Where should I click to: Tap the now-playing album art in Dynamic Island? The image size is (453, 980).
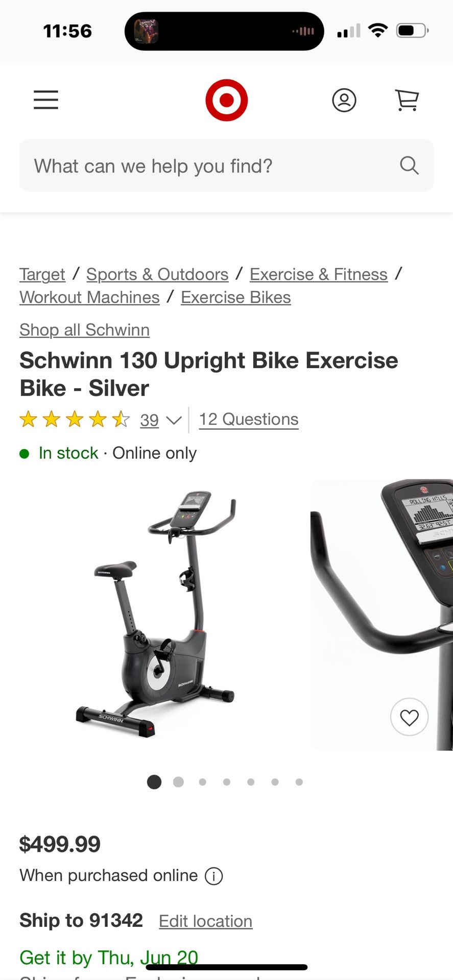[x=146, y=31]
